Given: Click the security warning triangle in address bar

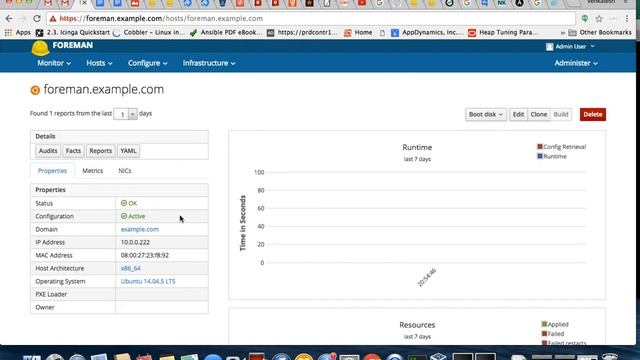Looking at the screenshot, I should (x=53, y=19).
